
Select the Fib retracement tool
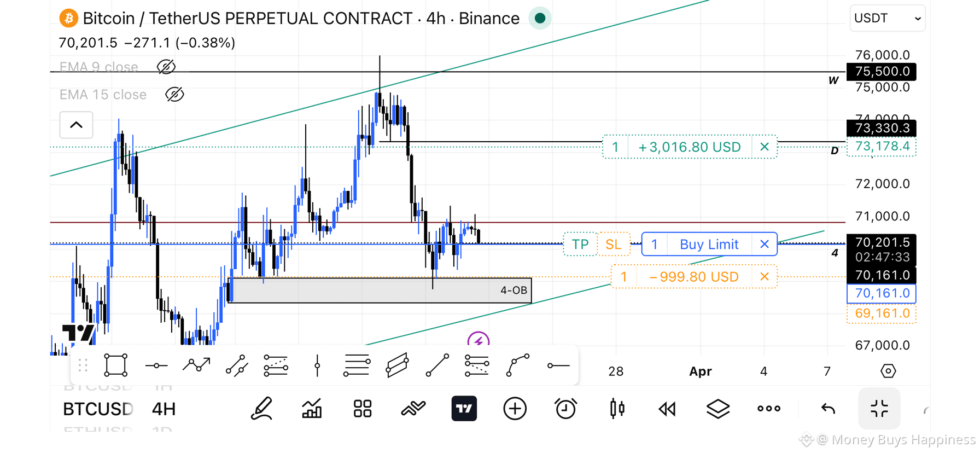[x=276, y=365]
